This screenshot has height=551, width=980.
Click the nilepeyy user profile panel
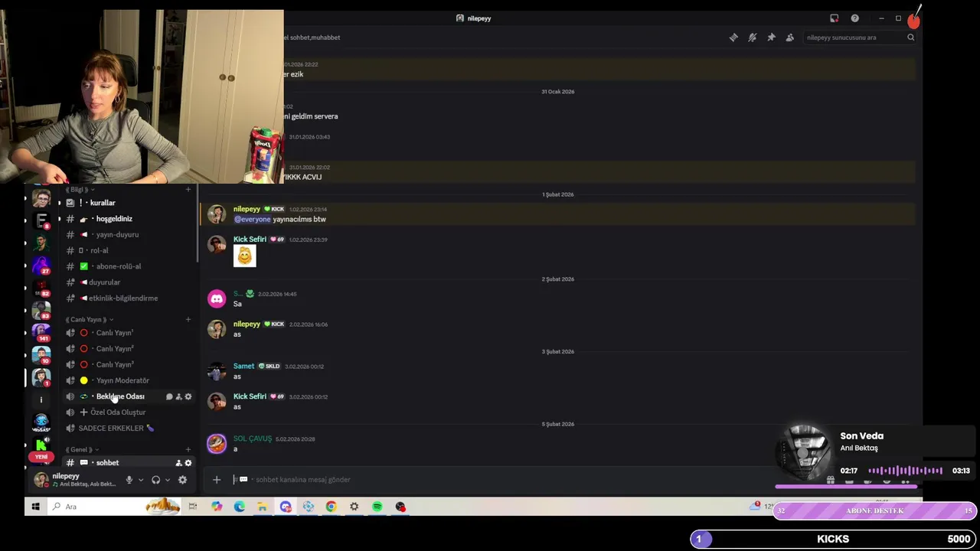click(x=75, y=480)
